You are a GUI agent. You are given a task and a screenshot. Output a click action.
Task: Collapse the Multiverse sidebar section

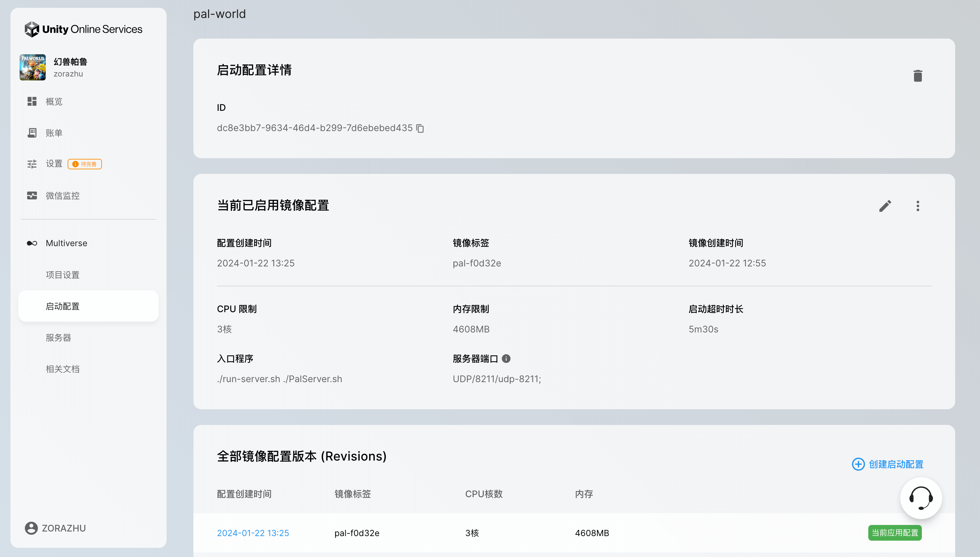(x=66, y=243)
